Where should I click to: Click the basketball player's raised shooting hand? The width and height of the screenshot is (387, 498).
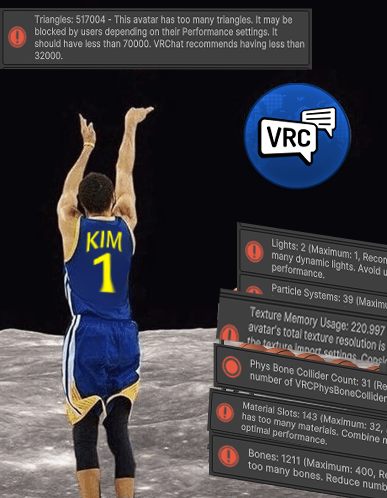coord(138,114)
